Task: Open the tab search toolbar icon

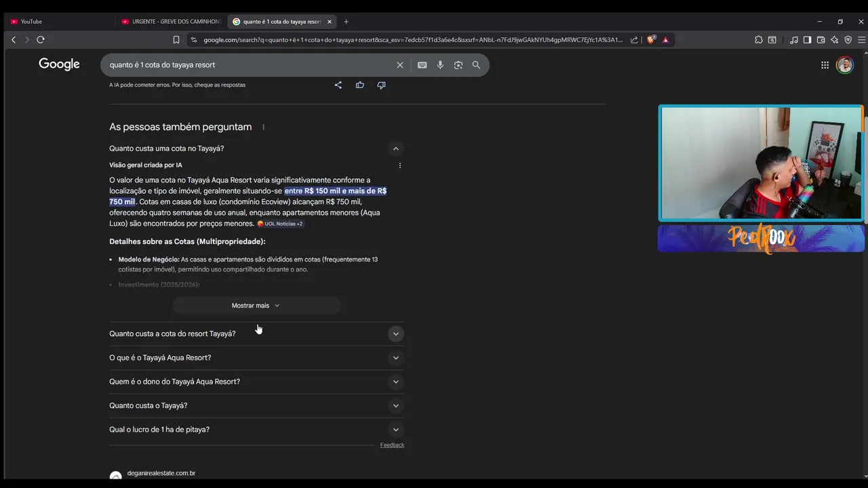Action: [x=772, y=40]
